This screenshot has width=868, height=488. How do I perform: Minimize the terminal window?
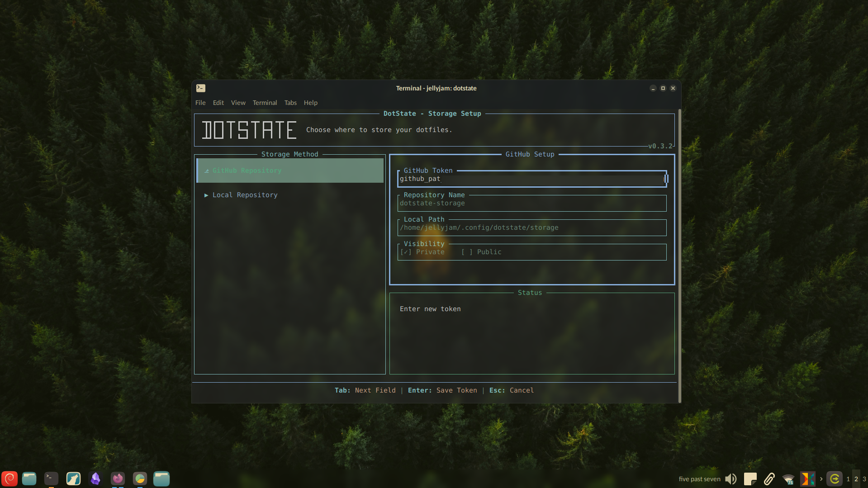pos(653,88)
